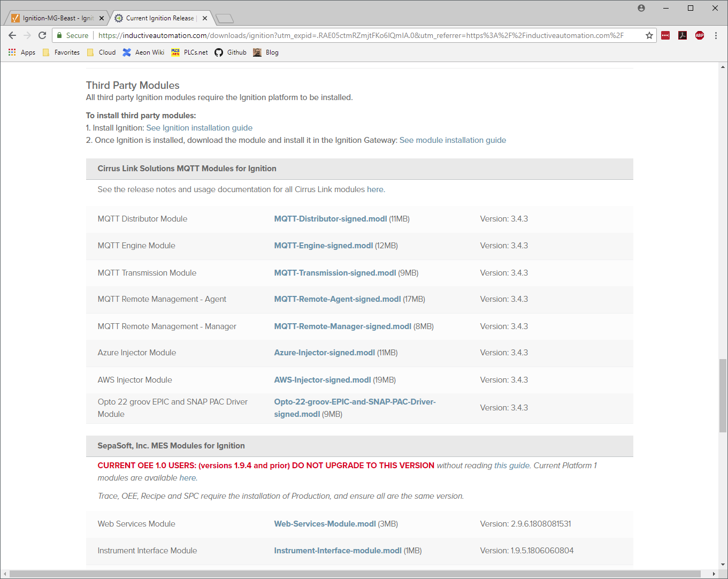Download AWS-Injector-signed.modl
The height and width of the screenshot is (579, 728).
pos(323,380)
